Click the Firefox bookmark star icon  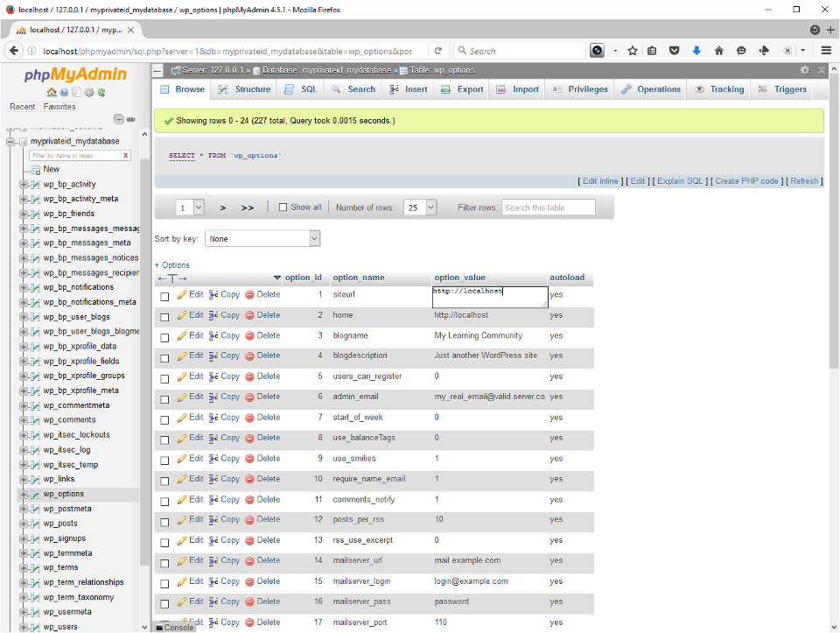coord(633,51)
